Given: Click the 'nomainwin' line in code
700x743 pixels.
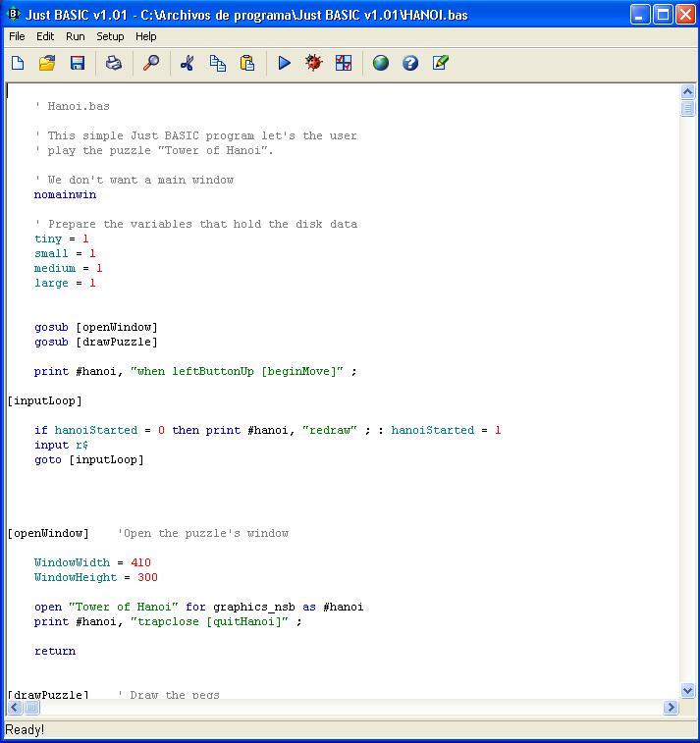Looking at the screenshot, I should 66,194.
